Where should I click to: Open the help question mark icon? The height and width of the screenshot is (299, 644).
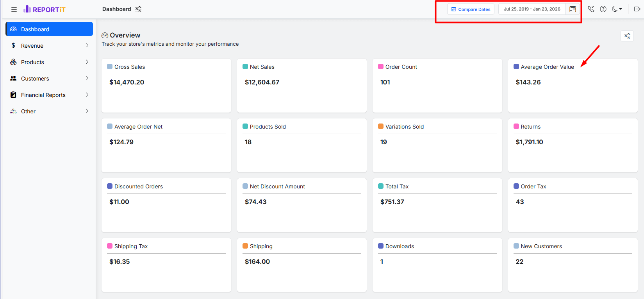coord(603,9)
